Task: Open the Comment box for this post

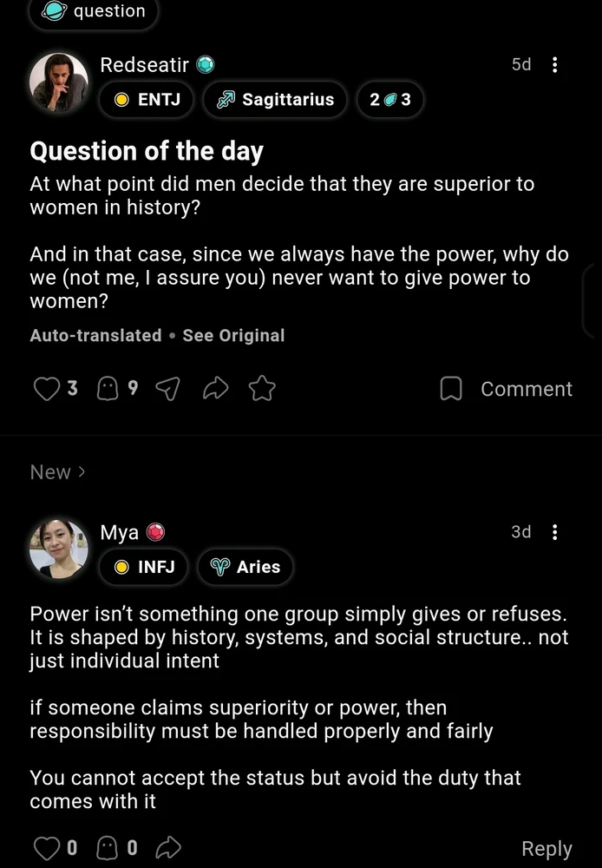Action: pos(507,389)
